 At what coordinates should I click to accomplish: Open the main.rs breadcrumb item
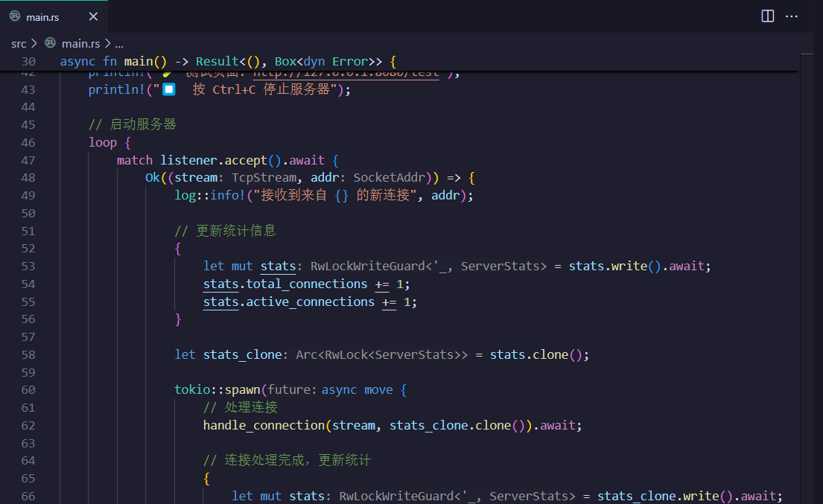click(81, 44)
